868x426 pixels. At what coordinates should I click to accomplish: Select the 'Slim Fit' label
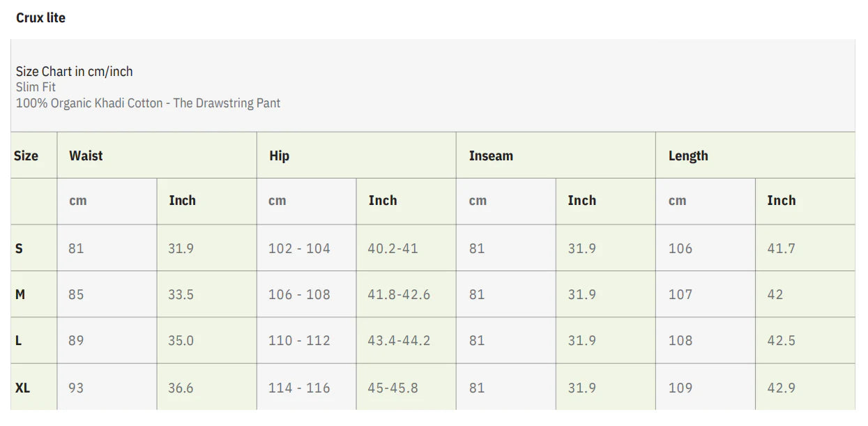pos(36,87)
